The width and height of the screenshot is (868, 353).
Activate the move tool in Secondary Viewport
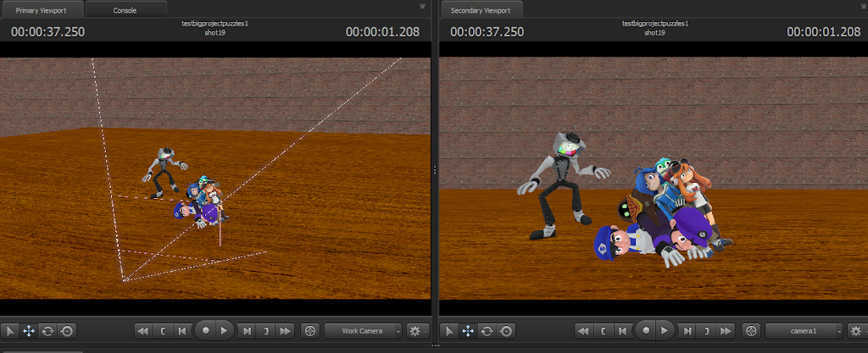pyautogui.click(x=468, y=331)
